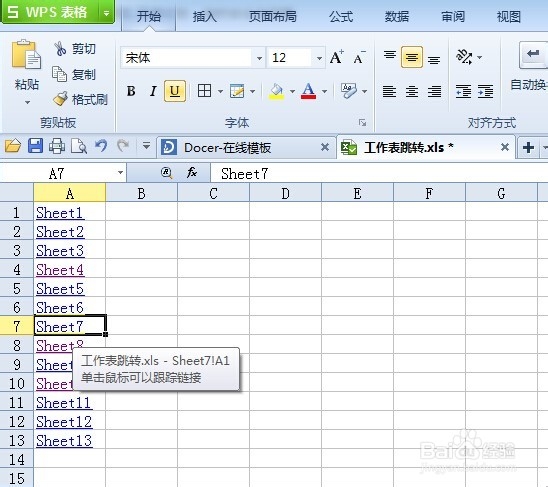
Task: Open print preview magnifier page icon
Action: point(79,146)
